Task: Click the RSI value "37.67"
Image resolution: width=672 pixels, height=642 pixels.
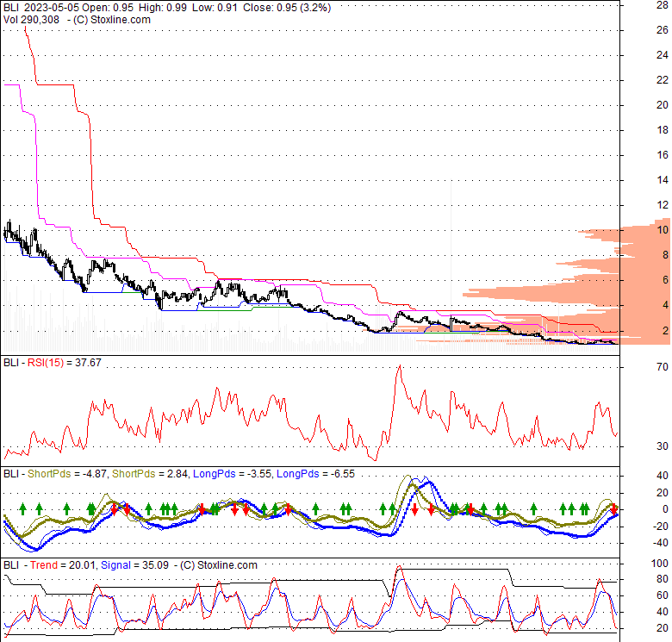Action: tap(88, 363)
